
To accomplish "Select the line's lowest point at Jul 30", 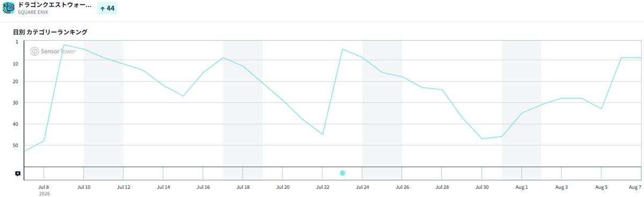I will coord(482,138).
